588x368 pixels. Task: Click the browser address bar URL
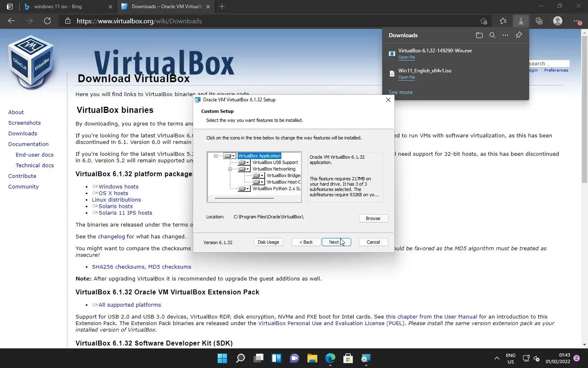(139, 21)
